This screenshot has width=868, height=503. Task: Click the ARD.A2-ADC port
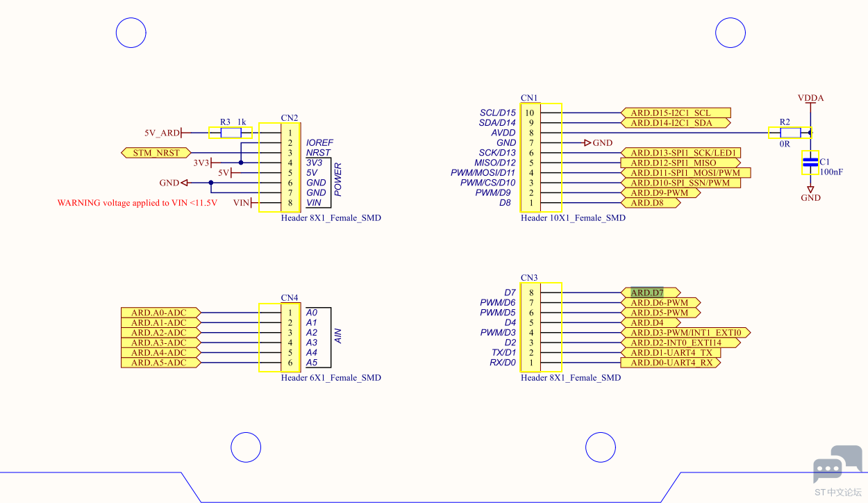pos(161,333)
